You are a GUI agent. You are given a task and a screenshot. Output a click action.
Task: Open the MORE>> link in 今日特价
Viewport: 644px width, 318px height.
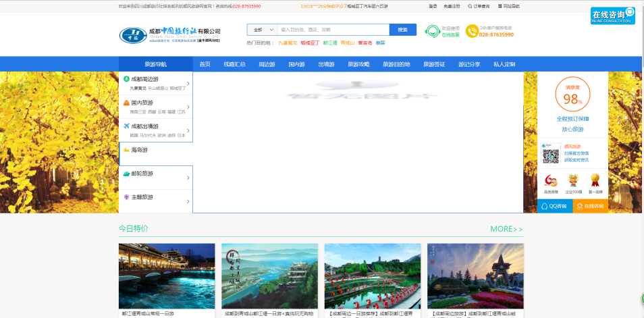tap(506, 229)
